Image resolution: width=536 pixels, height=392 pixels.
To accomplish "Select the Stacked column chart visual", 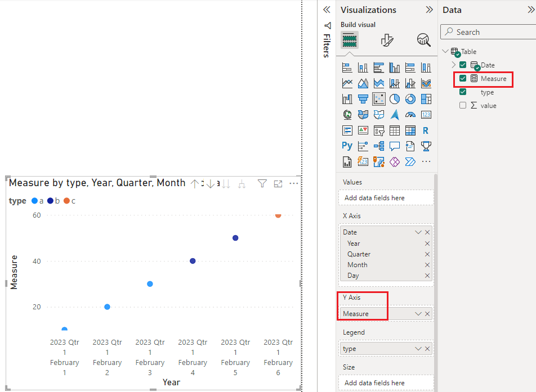I will pos(363,67).
